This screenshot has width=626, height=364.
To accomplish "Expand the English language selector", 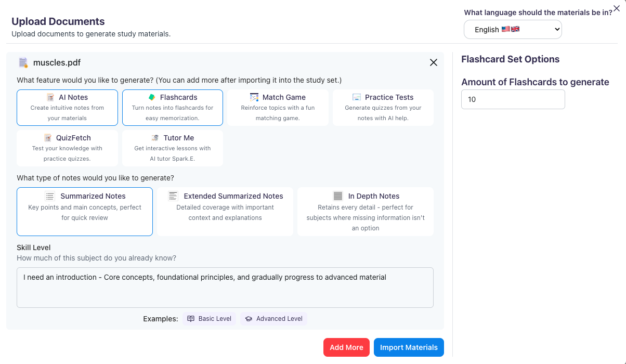I will click(512, 29).
